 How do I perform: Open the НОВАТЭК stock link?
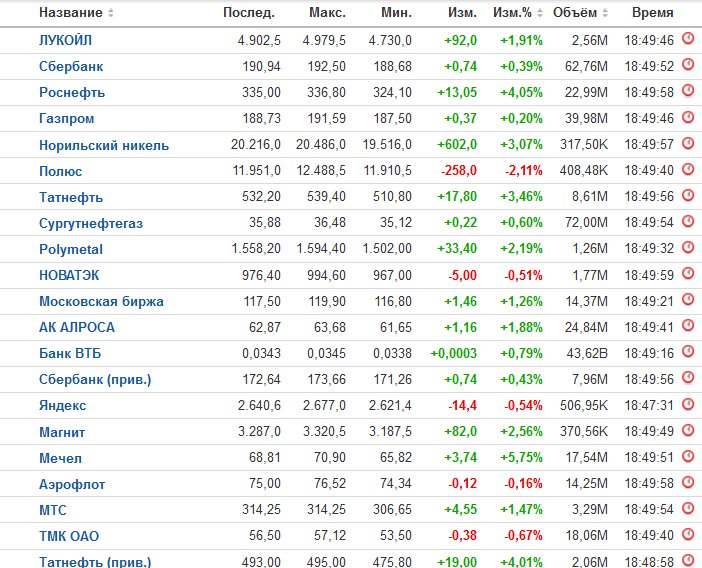(69, 275)
